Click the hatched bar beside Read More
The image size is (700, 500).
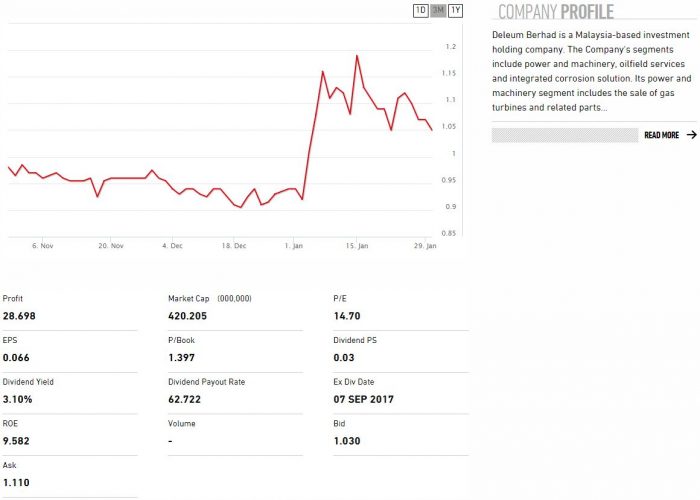(x=565, y=135)
